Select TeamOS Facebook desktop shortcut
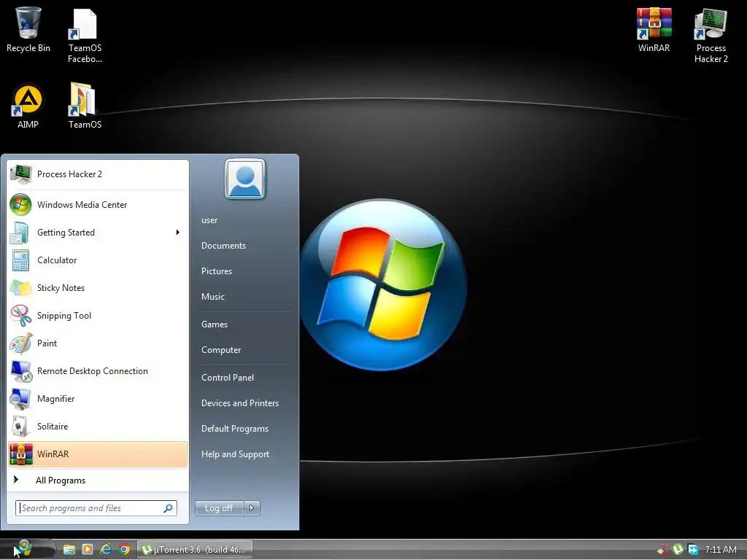Viewport: 747px width, 560px height. tap(85, 36)
